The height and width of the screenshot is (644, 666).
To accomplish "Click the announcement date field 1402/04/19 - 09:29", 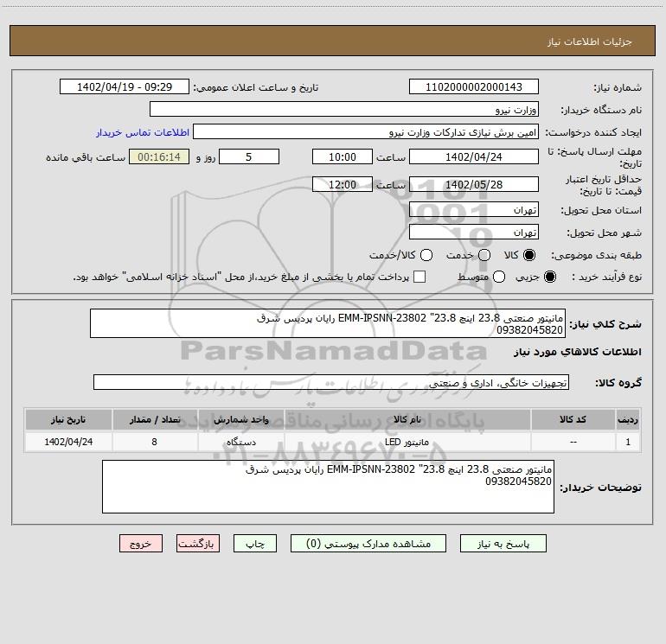I will (125, 86).
